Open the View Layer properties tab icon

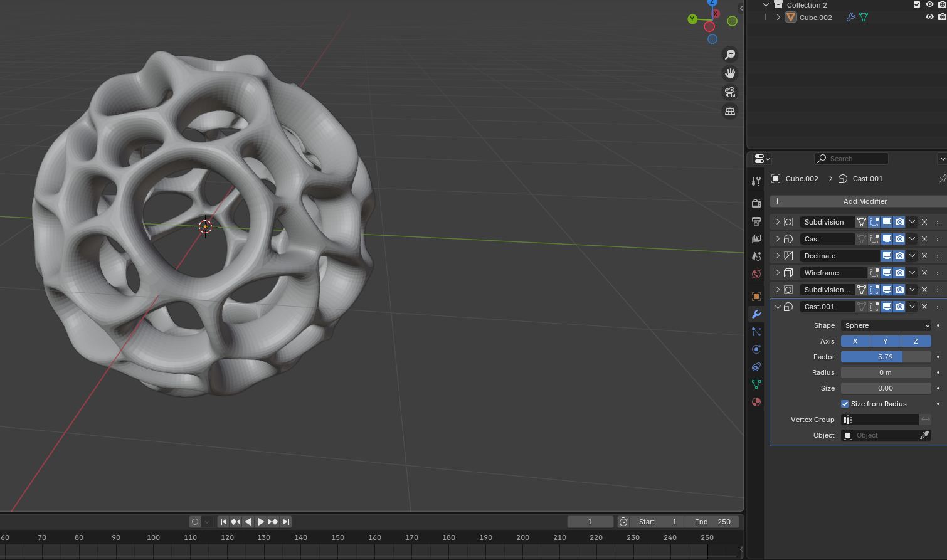(756, 239)
